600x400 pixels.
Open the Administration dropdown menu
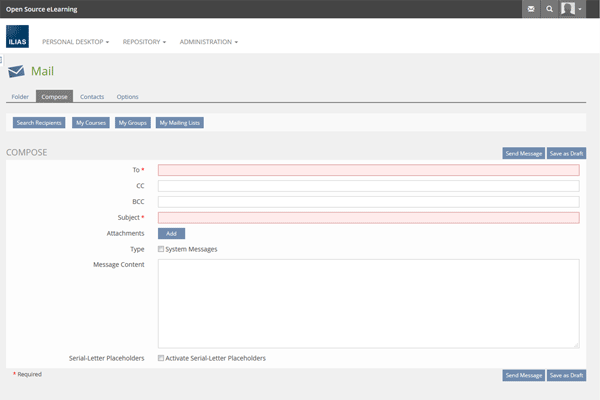[x=208, y=42]
